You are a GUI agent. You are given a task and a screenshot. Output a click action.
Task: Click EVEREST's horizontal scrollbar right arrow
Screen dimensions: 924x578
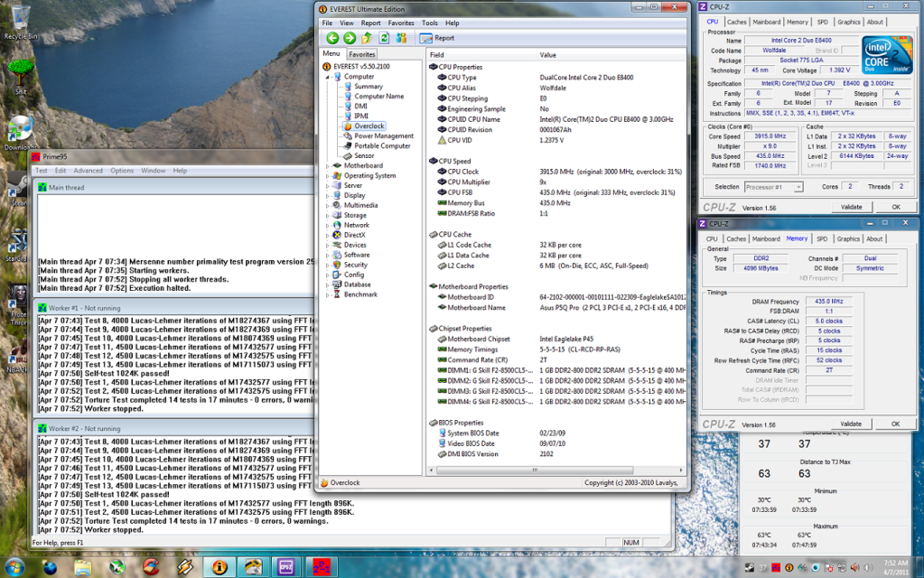click(x=681, y=471)
